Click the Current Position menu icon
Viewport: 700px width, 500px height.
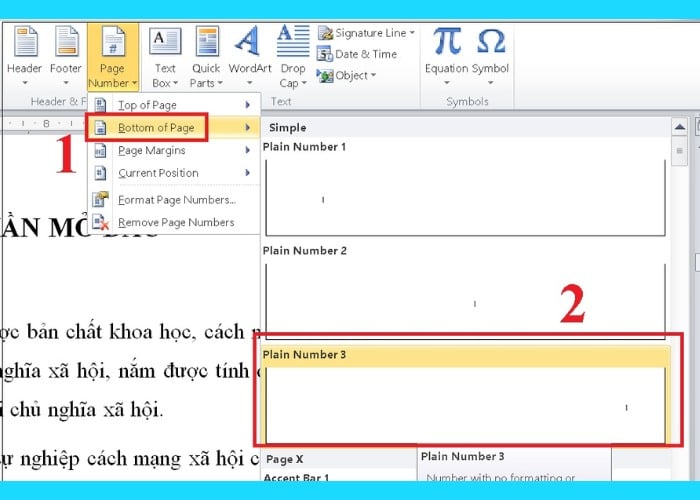point(100,173)
